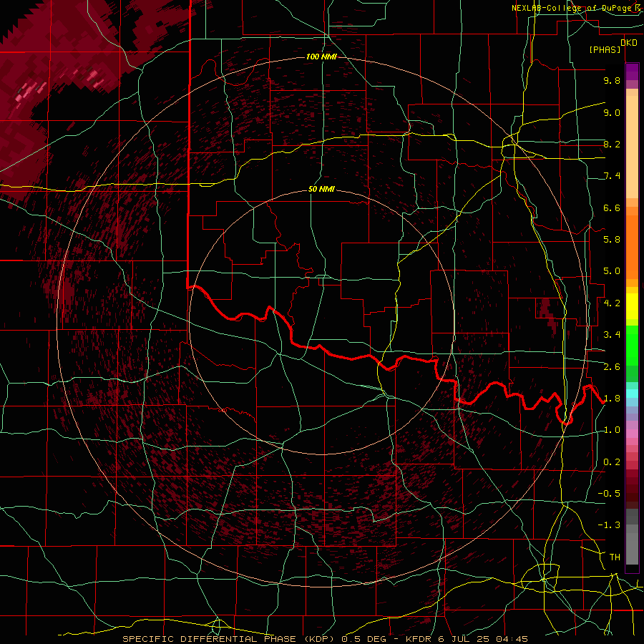
Task: Click the "6 JUL 25" date in the caption
Action: (465, 639)
